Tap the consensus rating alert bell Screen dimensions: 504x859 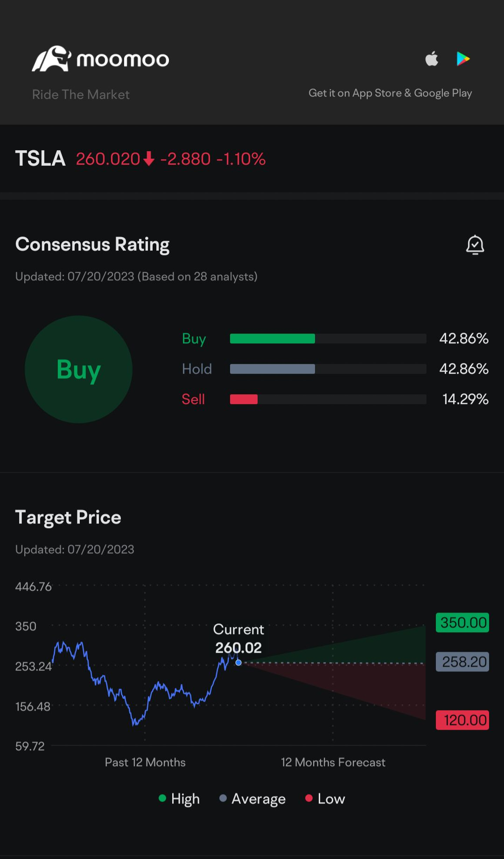click(475, 245)
